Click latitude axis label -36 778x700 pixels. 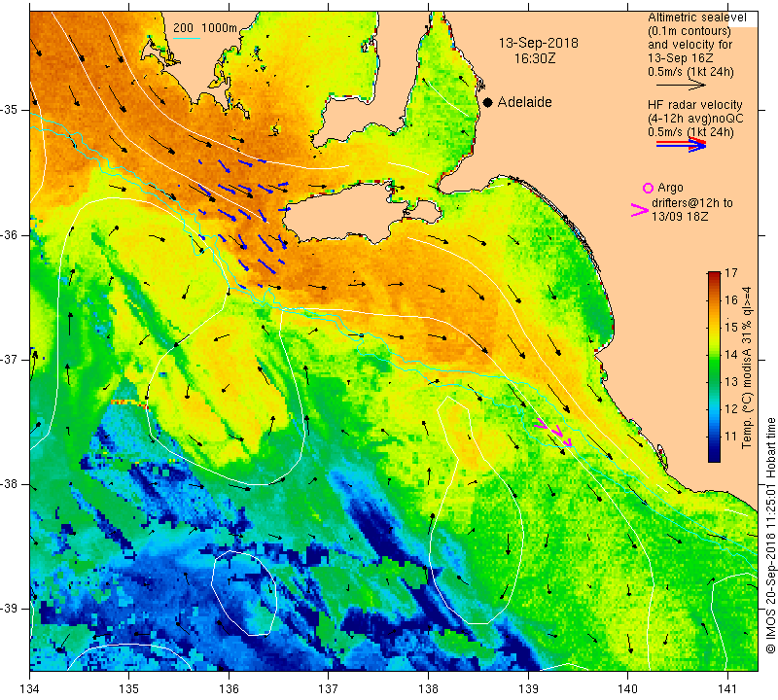pos(10,234)
